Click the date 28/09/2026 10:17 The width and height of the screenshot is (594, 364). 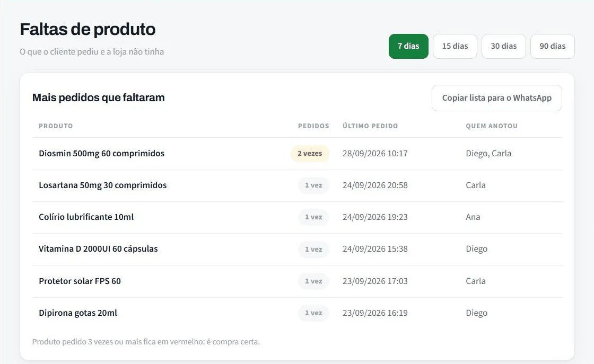[375, 154]
